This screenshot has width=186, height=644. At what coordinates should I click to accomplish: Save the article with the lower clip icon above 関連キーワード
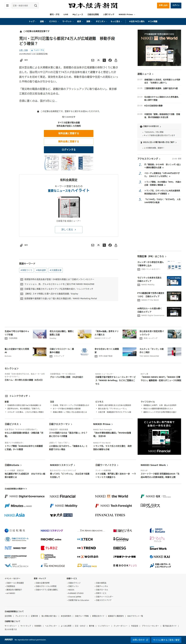coord(21,245)
